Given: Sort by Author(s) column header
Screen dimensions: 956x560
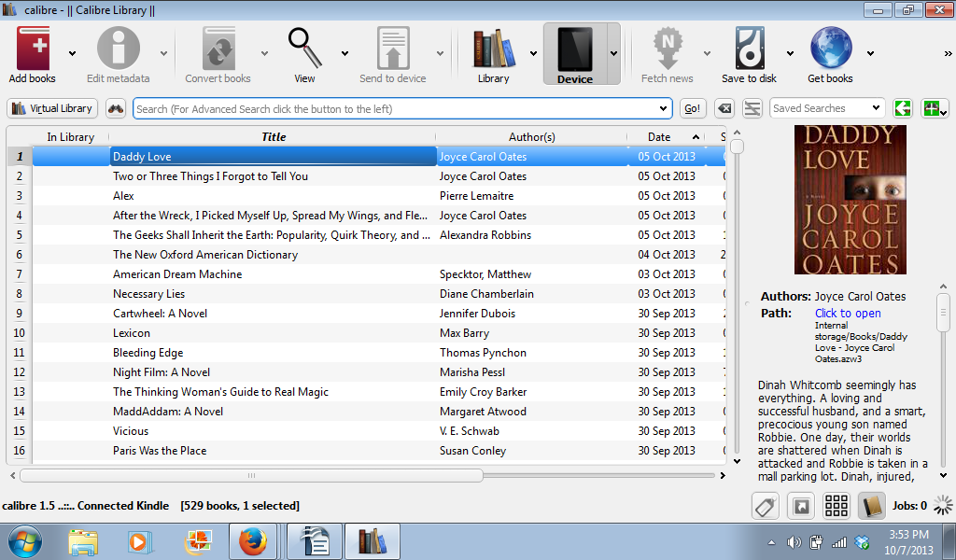Looking at the screenshot, I should (531, 137).
